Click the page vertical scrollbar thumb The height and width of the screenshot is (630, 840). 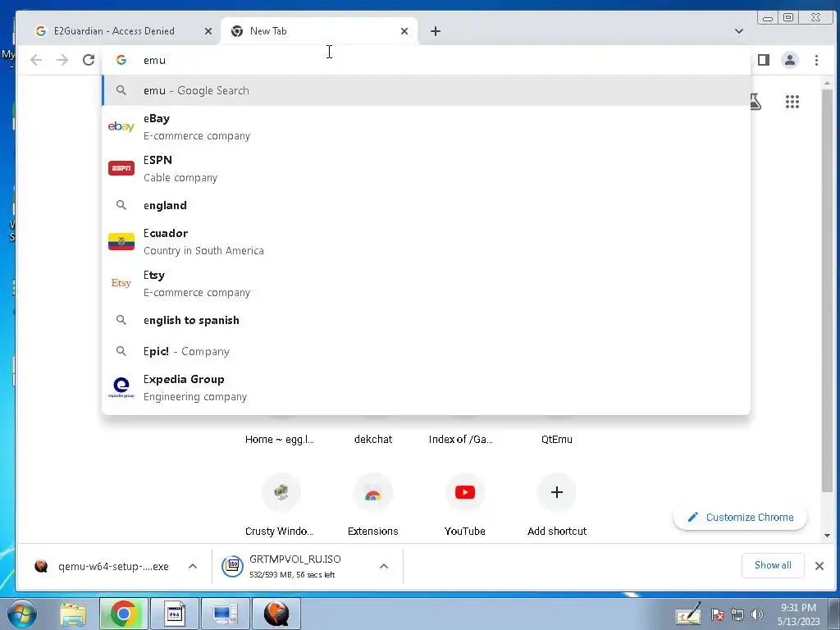(827, 290)
